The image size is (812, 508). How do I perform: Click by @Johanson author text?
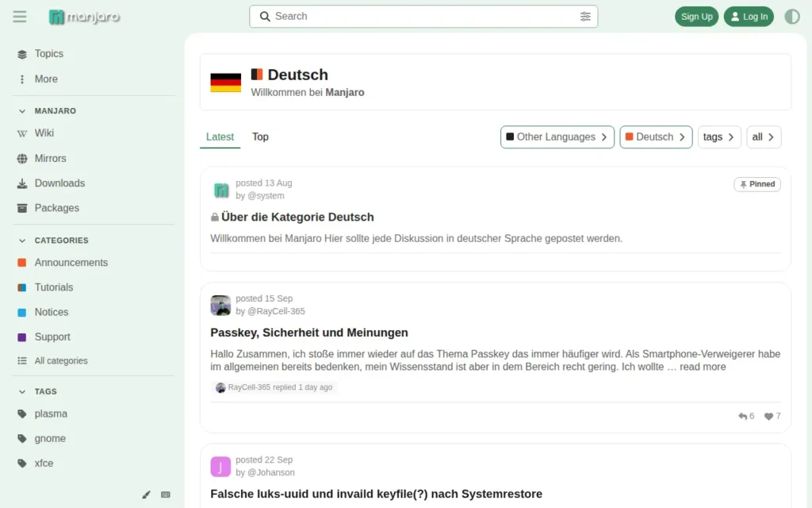coord(265,473)
